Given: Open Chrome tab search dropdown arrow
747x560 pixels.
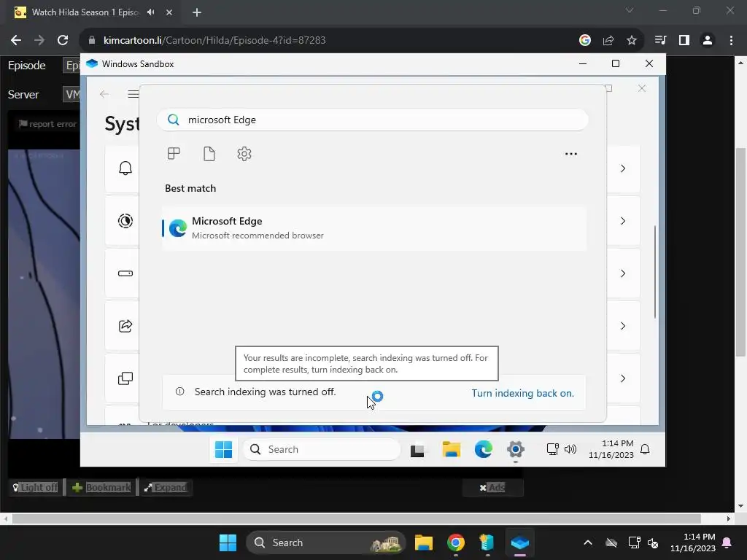Looking at the screenshot, I should (x=630, y=10).
